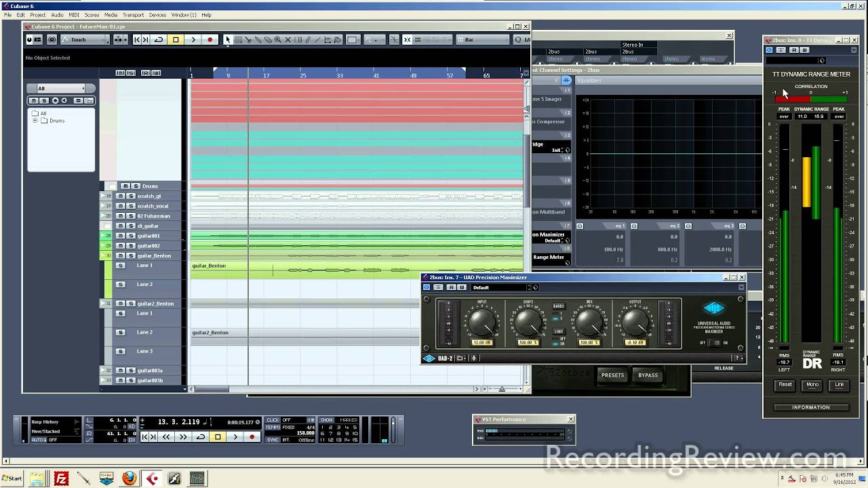Screen dimensions: 868x488
Task: Click the iZotope PRESETS button
Action: tap(612, 375)
